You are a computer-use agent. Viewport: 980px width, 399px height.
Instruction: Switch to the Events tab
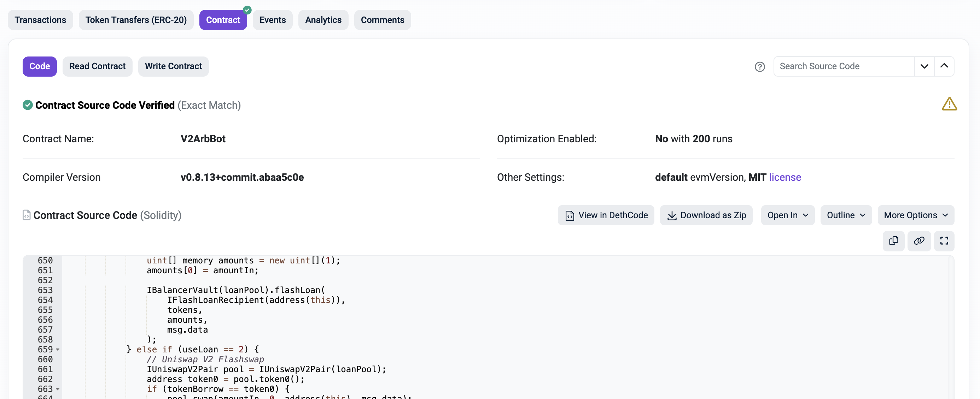[x=272, y=20]
